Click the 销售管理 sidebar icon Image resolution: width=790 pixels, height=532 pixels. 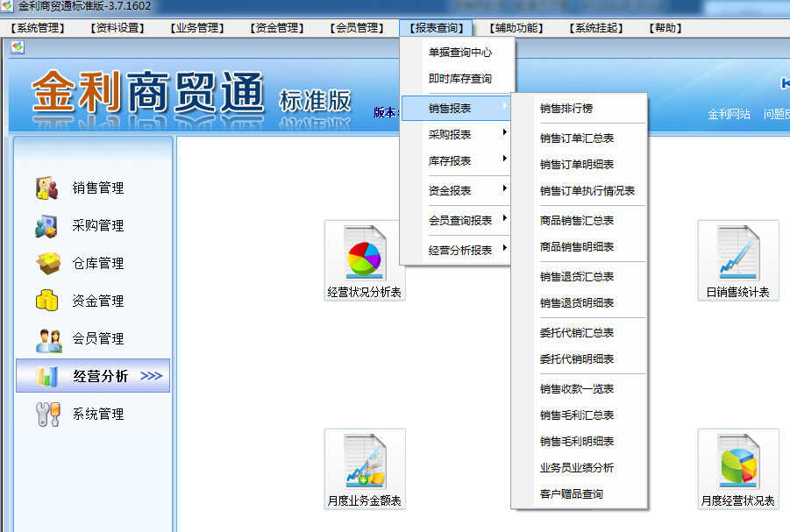pos(47,188)
